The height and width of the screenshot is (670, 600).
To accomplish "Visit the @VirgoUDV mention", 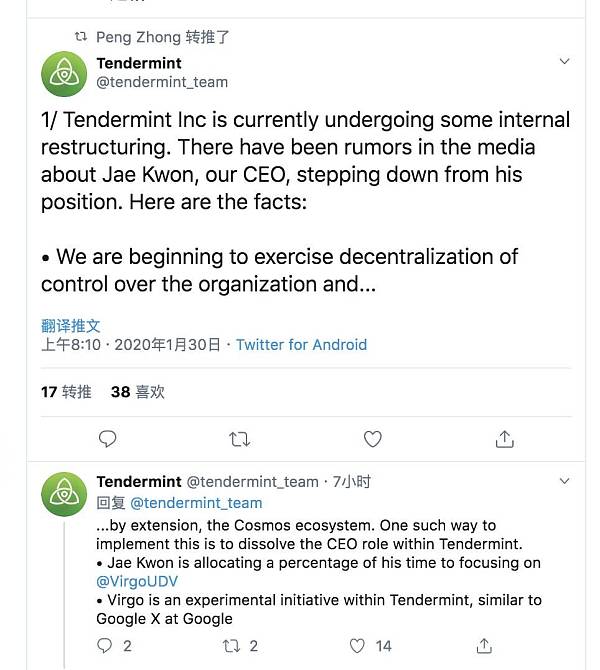I will (x=136, y=581).
